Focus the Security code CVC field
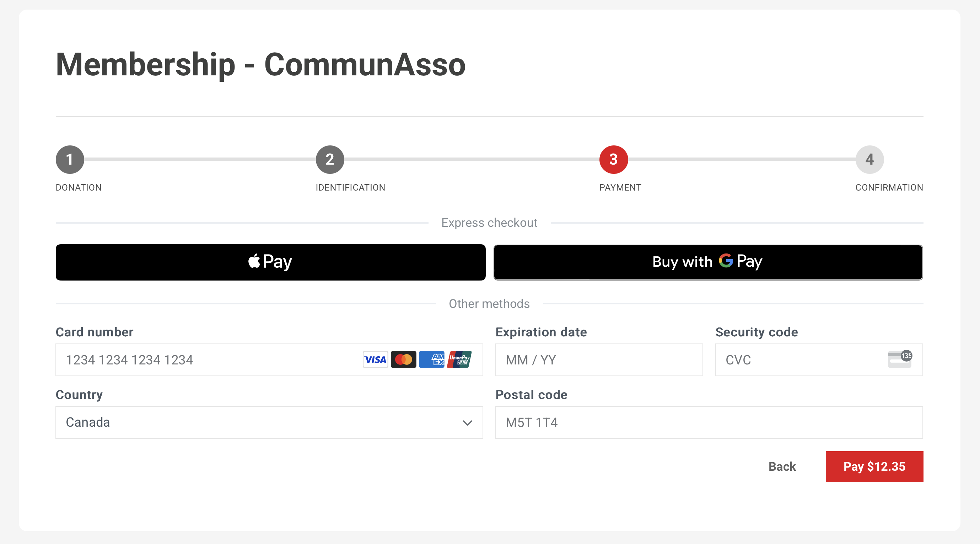 [x=799, y=360]
